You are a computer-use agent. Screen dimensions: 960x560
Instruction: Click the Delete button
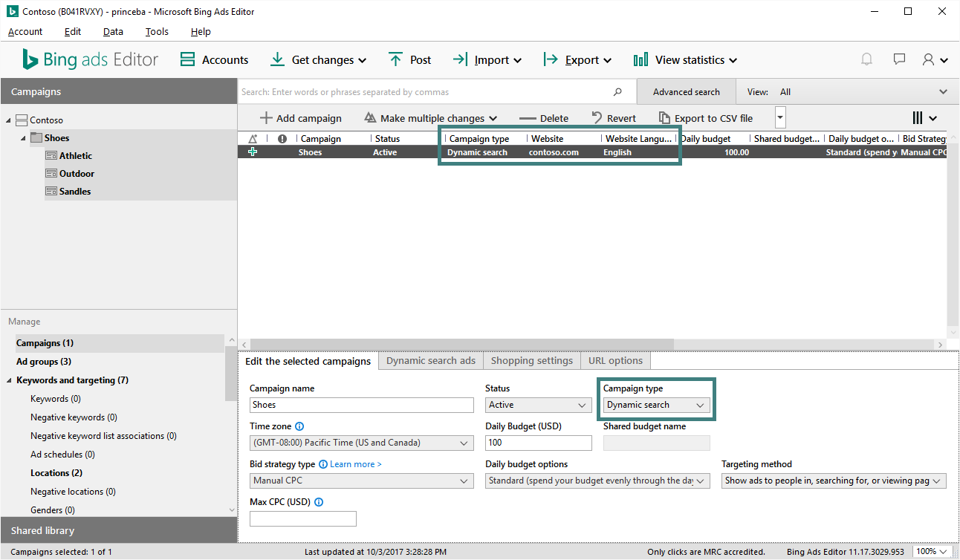coord(544,118)
